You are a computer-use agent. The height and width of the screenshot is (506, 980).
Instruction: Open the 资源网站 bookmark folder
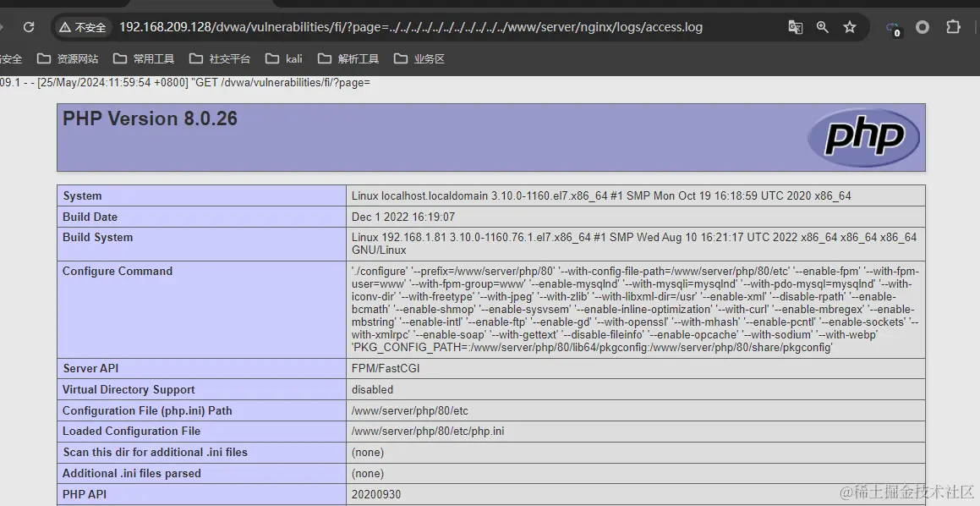coord(68,58)
